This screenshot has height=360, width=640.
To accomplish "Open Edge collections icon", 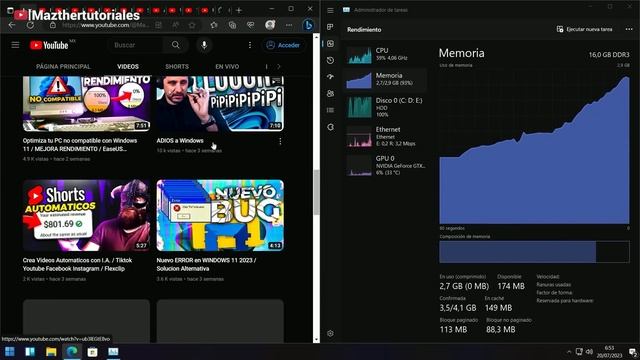I will 232,25.
